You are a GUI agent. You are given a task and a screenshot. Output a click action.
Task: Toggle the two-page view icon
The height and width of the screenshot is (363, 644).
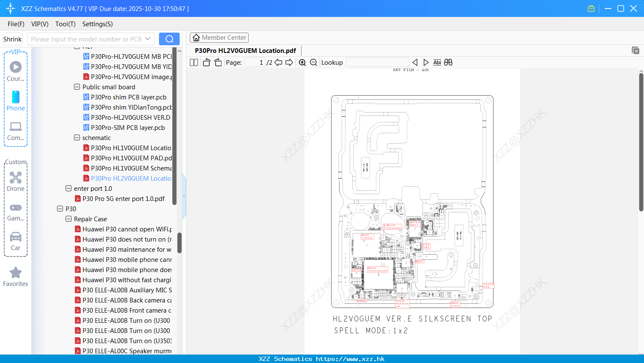point(194,63)
